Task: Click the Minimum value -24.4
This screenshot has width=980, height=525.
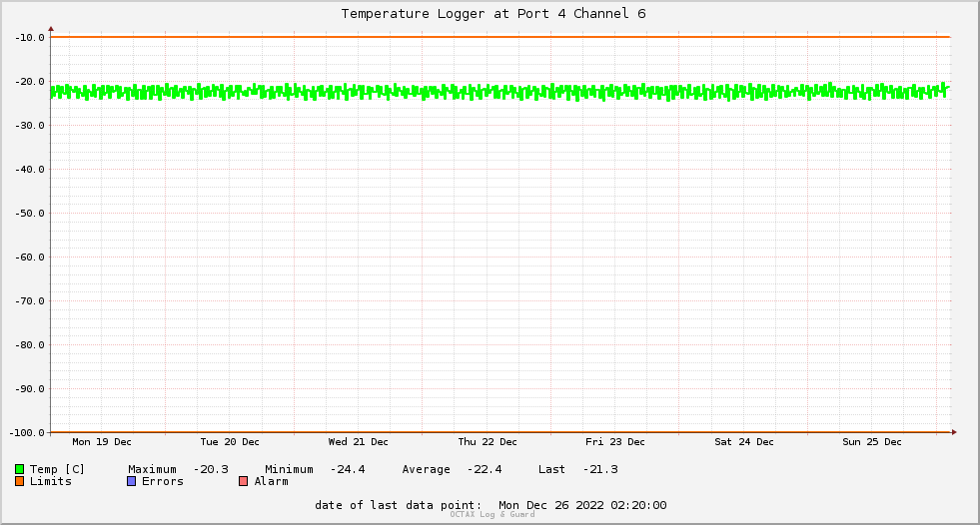Action: pyautogui.click(x=348, y=469)
